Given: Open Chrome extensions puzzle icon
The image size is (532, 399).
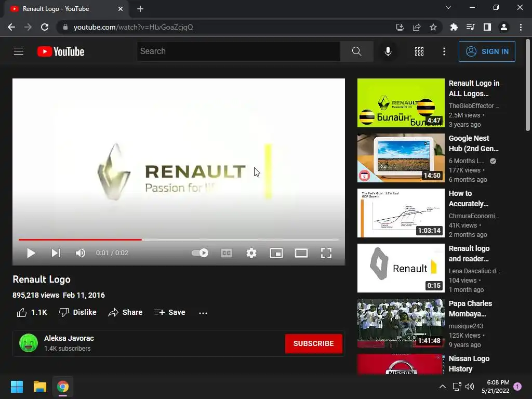Looking at the screenshot, I should pyautogui.click(x=454, y=27).
